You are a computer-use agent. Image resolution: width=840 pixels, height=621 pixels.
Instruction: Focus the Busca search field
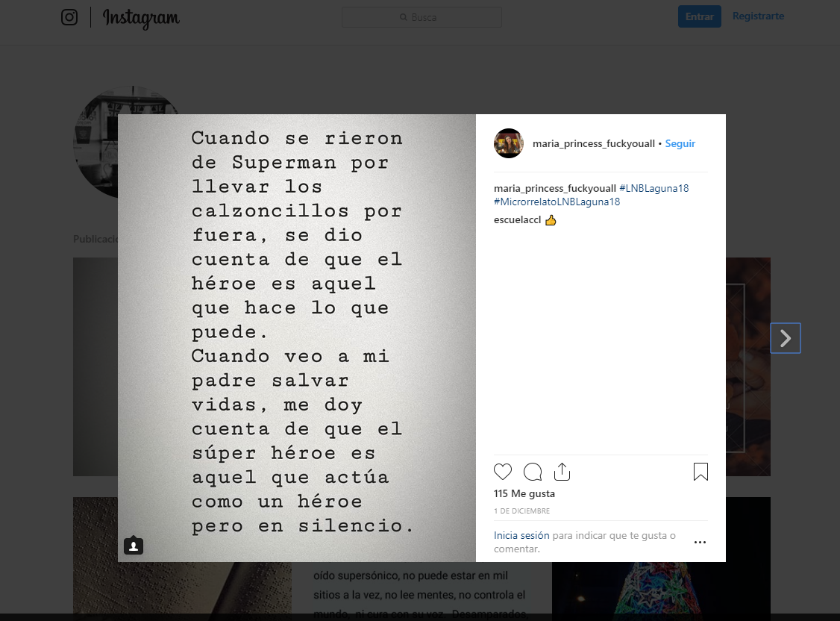pos(421,17)
